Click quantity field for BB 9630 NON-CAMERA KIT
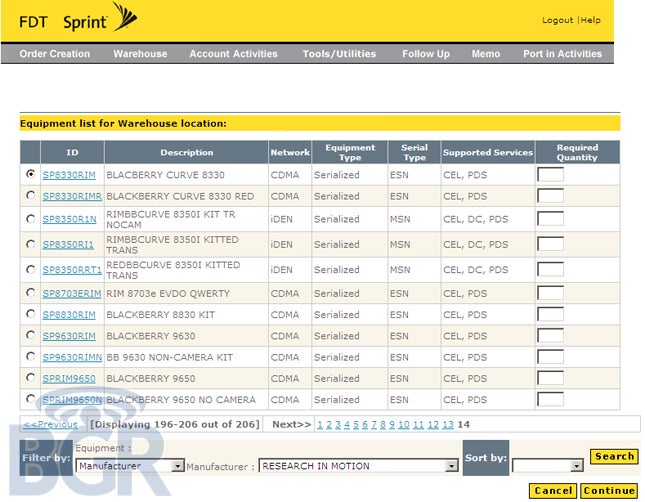The image size is (645, 502). pyautogui.click(x=550, y=357)
